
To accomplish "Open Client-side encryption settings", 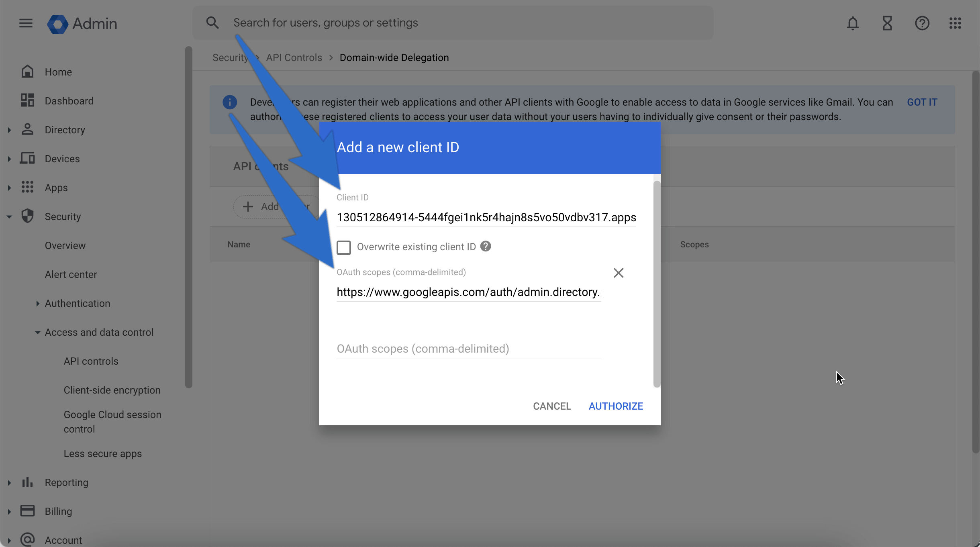I will pyautogui.click(x=112, y=390).
